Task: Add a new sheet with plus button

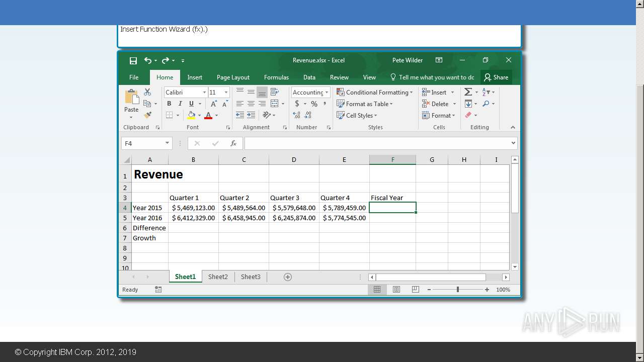Action: point(288,277)
